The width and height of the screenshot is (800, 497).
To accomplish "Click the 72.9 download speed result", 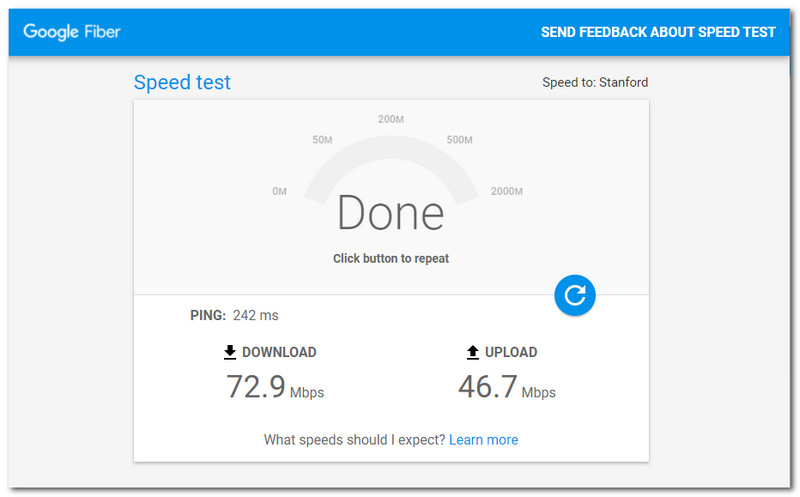I will pos(256,387).
